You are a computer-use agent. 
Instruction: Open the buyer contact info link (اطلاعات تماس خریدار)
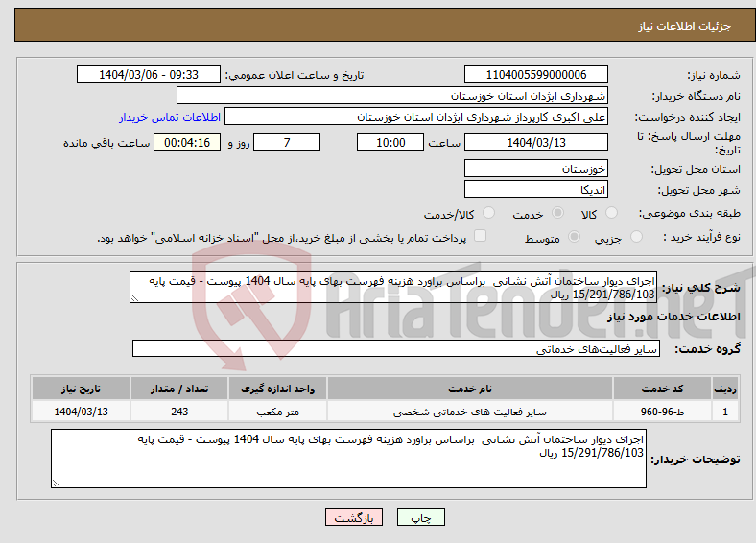pos(170,117)
